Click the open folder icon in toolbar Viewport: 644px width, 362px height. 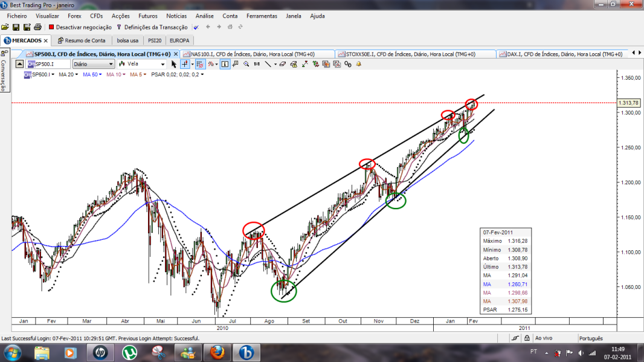tap(5, 27)
